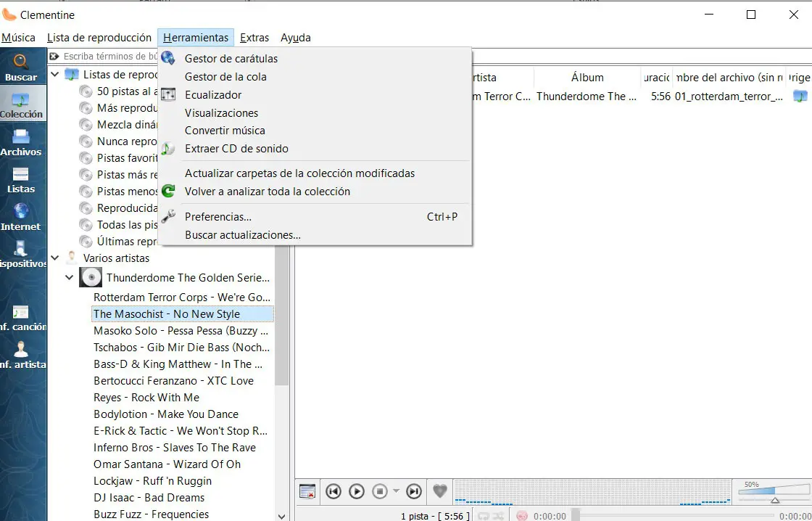
Task: Start playback with the play button
Action: (x=356, y=491)
